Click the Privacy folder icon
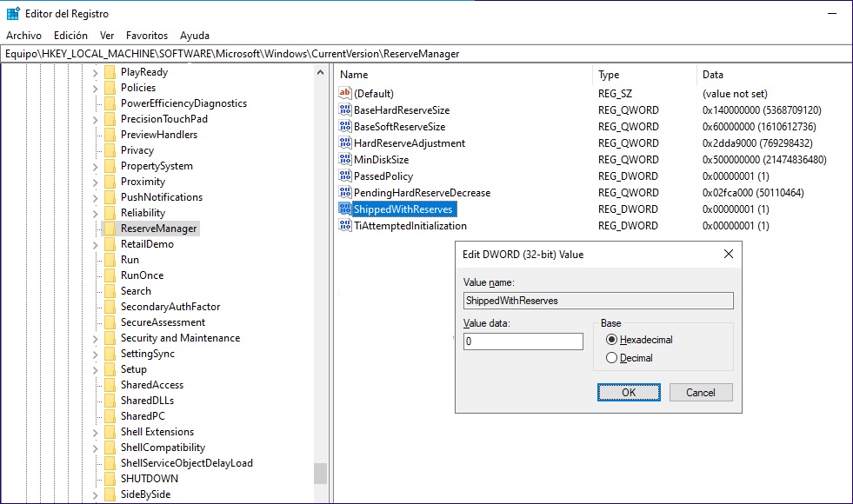Image resolution: width=853 pixels, height=504 pixels. point(110,150)
